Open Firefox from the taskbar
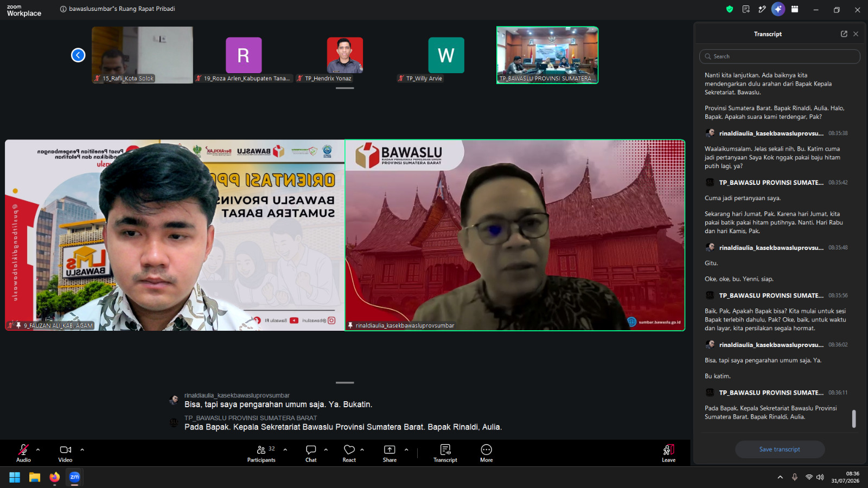The width and height of the screenshot is (868, 488). click(x=55, y=477)
